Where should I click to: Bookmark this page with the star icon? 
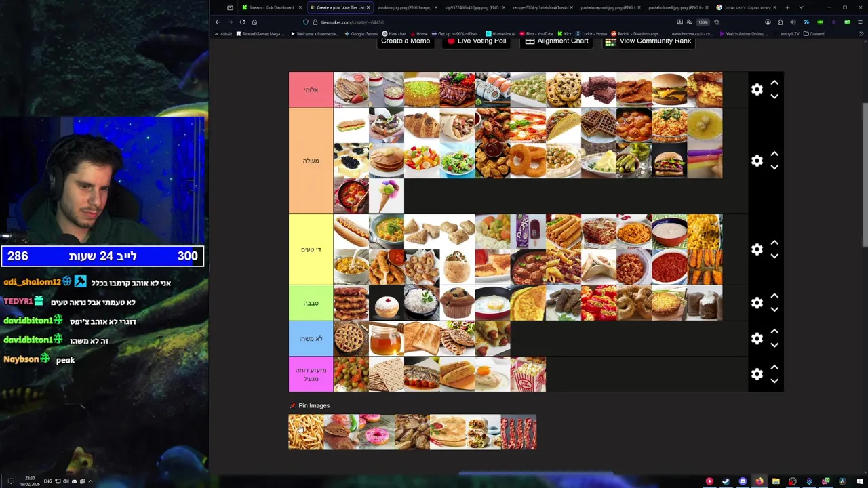(x=717, y=22)
